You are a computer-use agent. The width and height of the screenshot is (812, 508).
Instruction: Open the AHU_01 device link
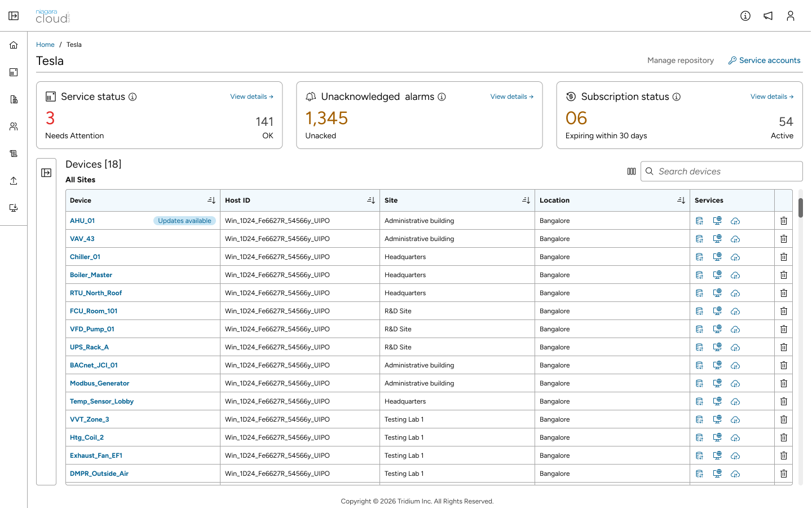[x=82, y=221]
